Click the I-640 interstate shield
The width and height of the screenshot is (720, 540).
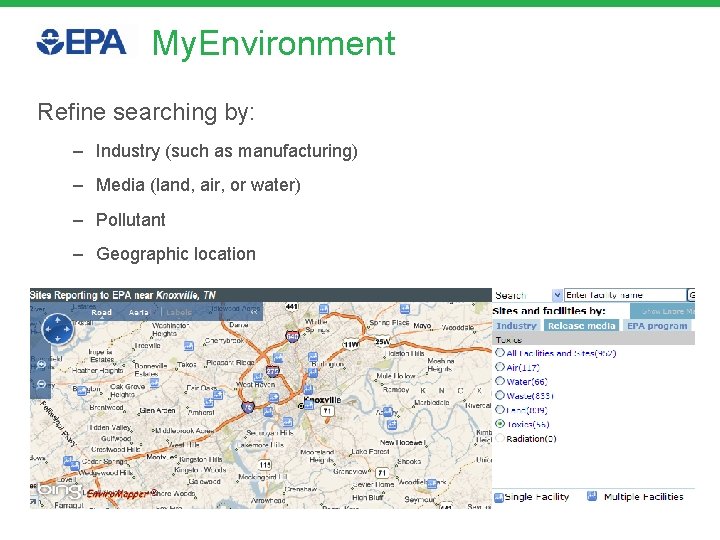point(292,337)
